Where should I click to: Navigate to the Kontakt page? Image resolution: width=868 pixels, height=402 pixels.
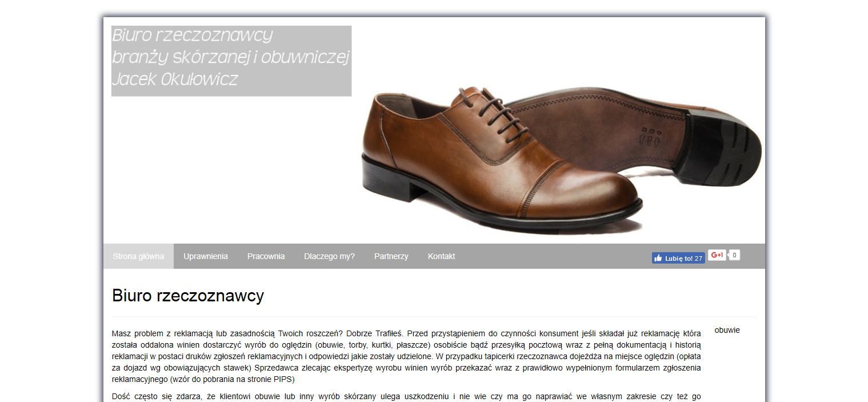441,256
